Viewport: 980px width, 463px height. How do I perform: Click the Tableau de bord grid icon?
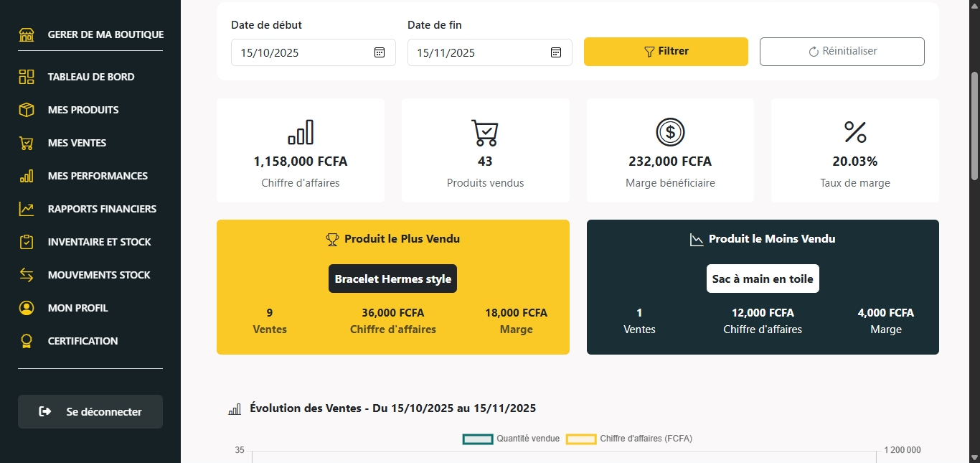tap(27, 77)
